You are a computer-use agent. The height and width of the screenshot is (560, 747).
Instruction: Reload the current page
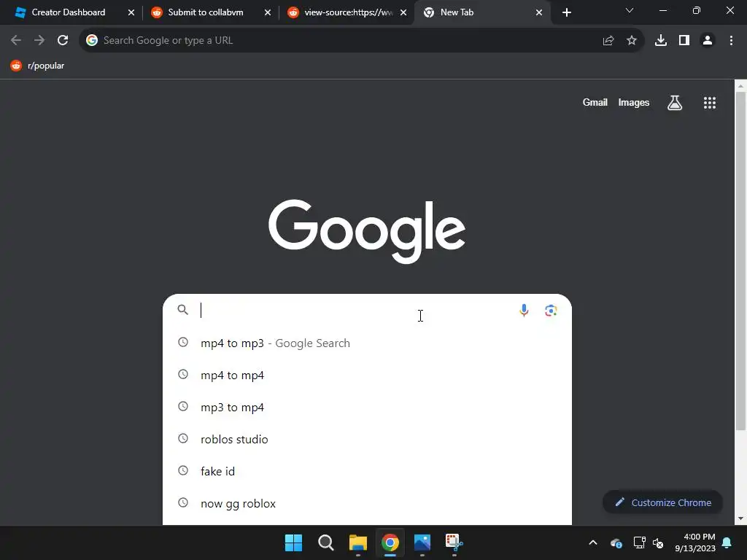(63, 41)
